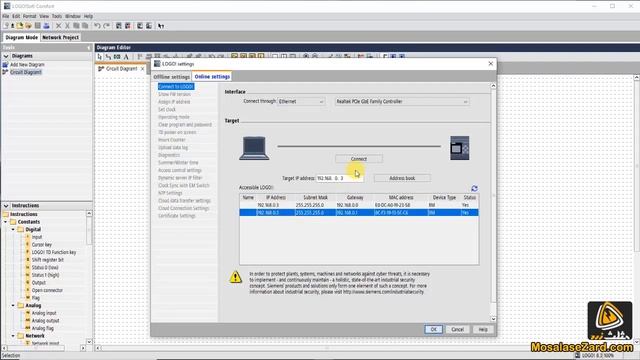Viewport: 640px width, 360px height.
Task: Open the Realtek PCIe GbE Family Controller dropdown
Action: 402,101
